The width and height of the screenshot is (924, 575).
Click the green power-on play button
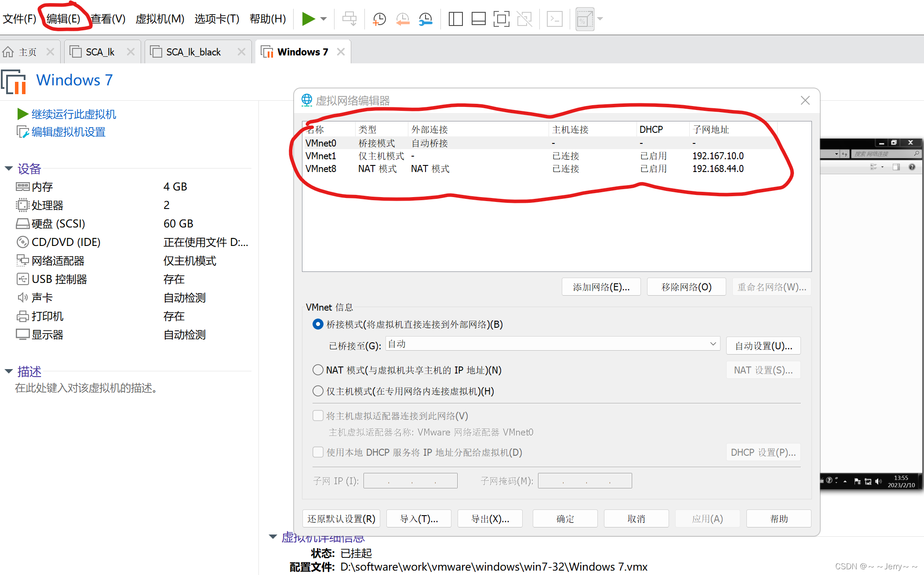coord(308,19)
